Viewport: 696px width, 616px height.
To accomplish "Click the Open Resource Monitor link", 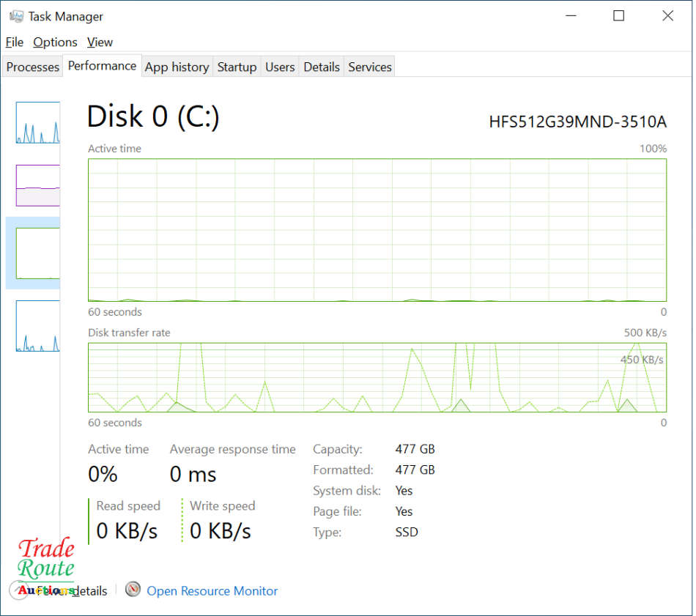I will pos(212,590).
